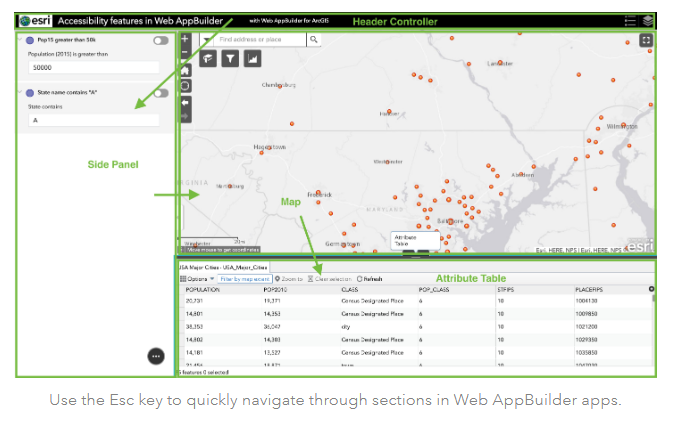677x424 pixels.
Task: Click the PLACEFIPS cell 1035850
Action: click(586, 353)
